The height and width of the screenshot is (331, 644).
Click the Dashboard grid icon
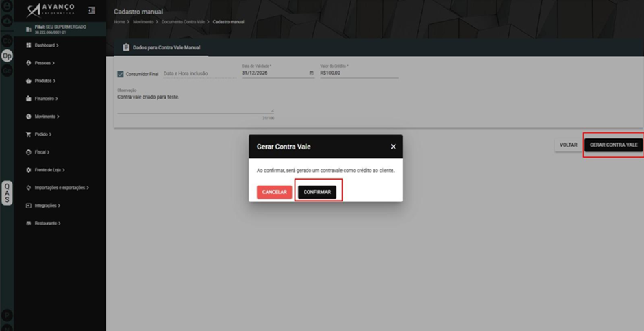pyautogui.click(x=28, y=45)
